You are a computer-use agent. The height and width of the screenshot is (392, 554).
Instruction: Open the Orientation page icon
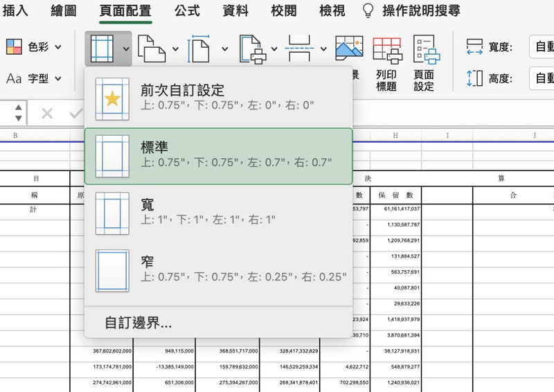pyautogui.click(x=151, y=48)
